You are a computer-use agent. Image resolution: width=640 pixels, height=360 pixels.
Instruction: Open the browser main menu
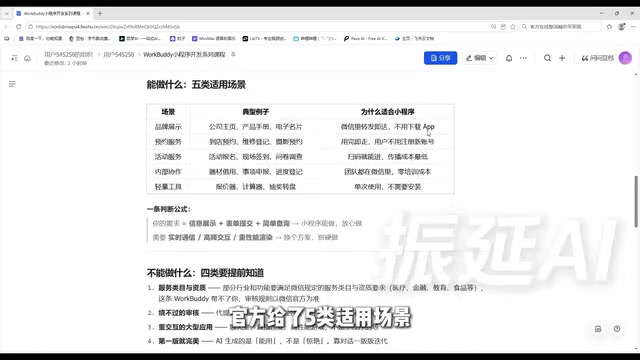point(633,27)
